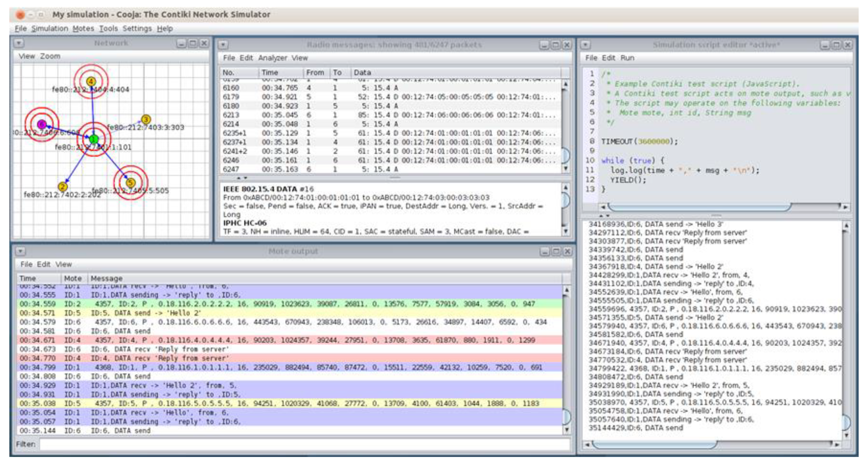Open Analyzer menu in Radio messages
This screenshot has height=467, width=868.
[272, 58]
